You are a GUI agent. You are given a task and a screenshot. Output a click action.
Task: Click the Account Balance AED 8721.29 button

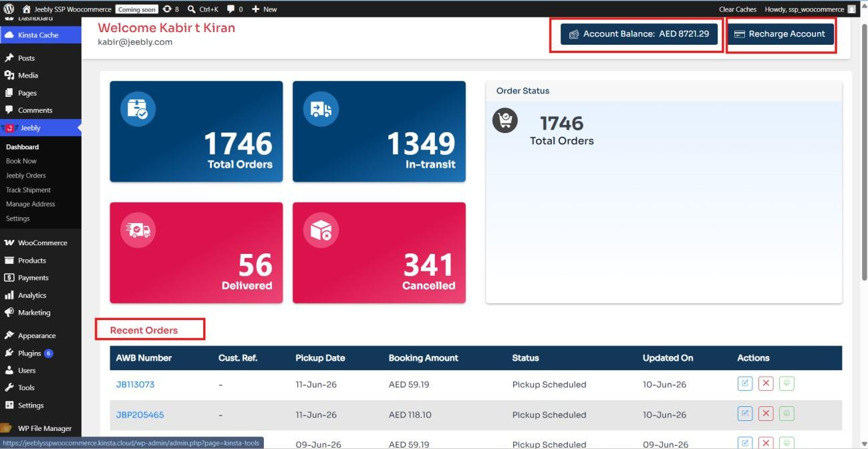pyautogui.click(x=639, y=34)
